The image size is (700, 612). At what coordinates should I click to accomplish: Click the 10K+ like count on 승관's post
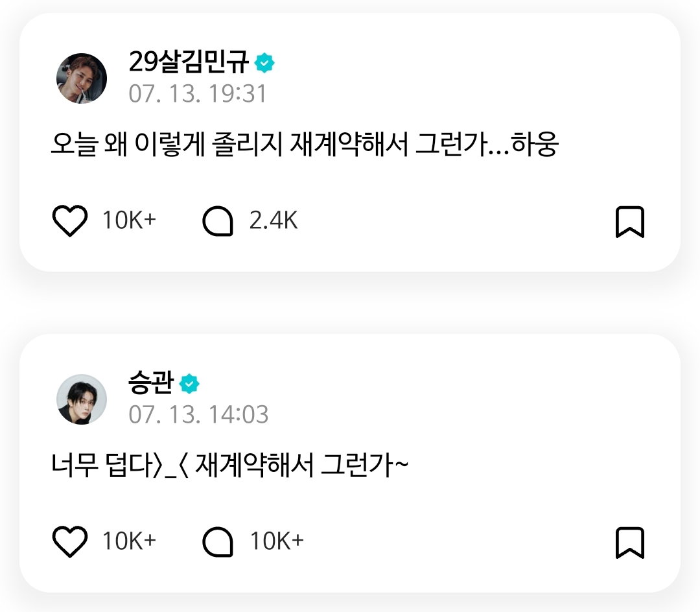pos(130,541)
